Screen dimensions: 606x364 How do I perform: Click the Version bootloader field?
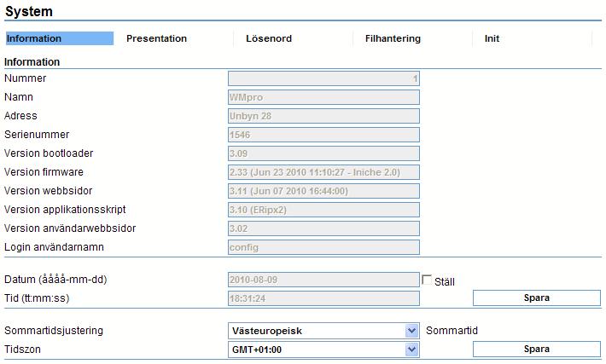pos(323,153)
